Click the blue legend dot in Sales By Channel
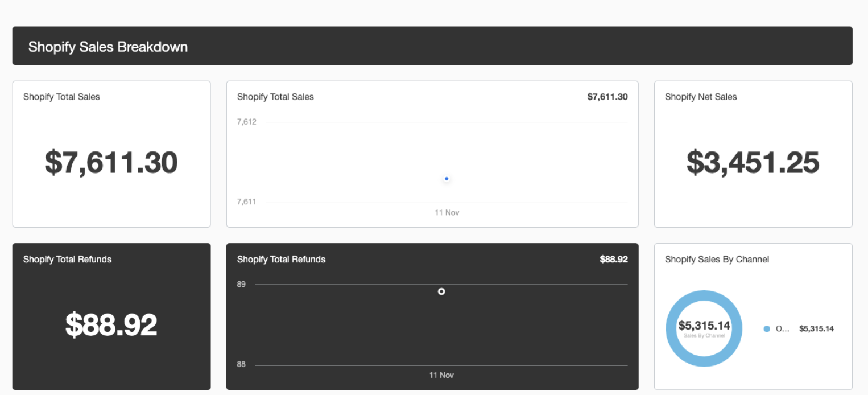The width and height of the screenshot is (868, 395). click(x=767, y=329)
